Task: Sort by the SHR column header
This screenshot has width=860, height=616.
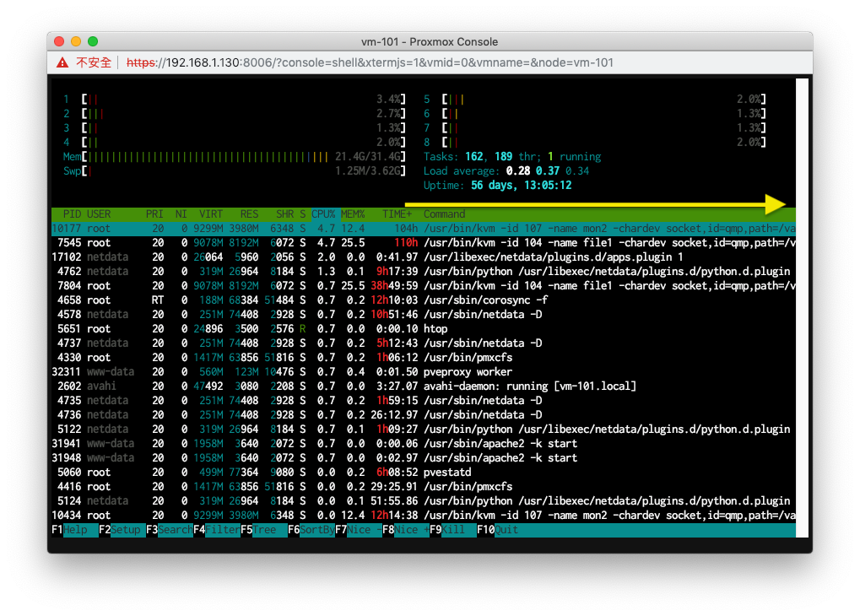Action: 284,214
